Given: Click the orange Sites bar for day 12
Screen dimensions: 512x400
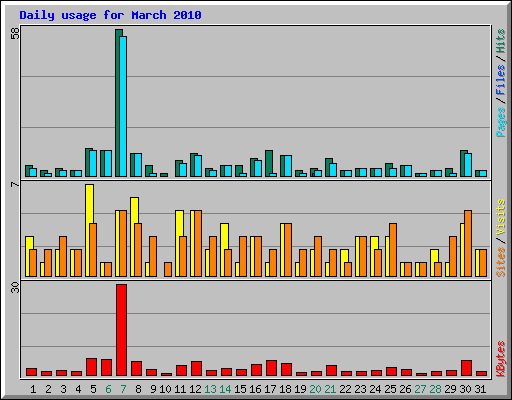Looking at the screenshot, I should [198, 243].
